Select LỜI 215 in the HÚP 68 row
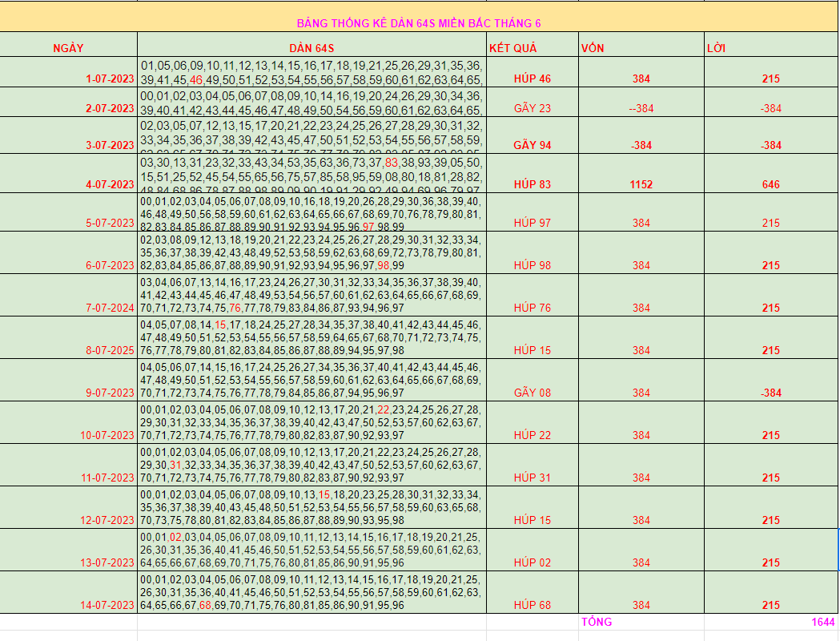840x641 pixels. point(771,592)
